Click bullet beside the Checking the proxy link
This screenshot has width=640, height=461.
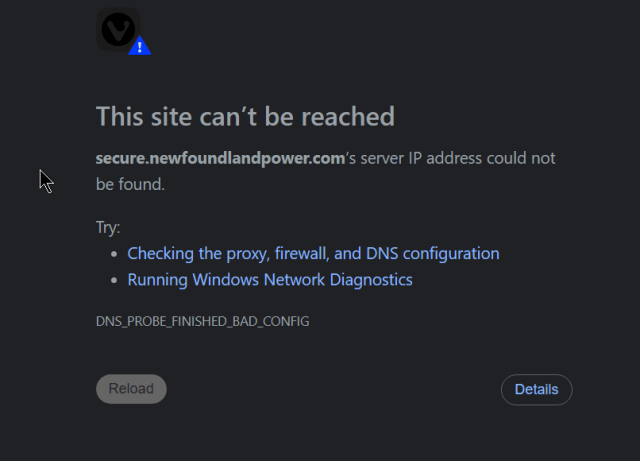click(x=114, y=254)
